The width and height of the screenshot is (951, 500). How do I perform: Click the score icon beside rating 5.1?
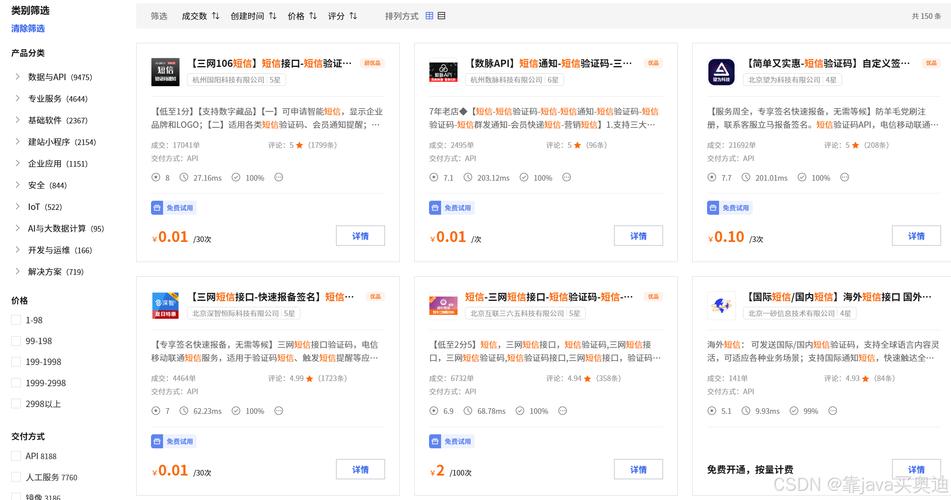(x=711, y=411)
